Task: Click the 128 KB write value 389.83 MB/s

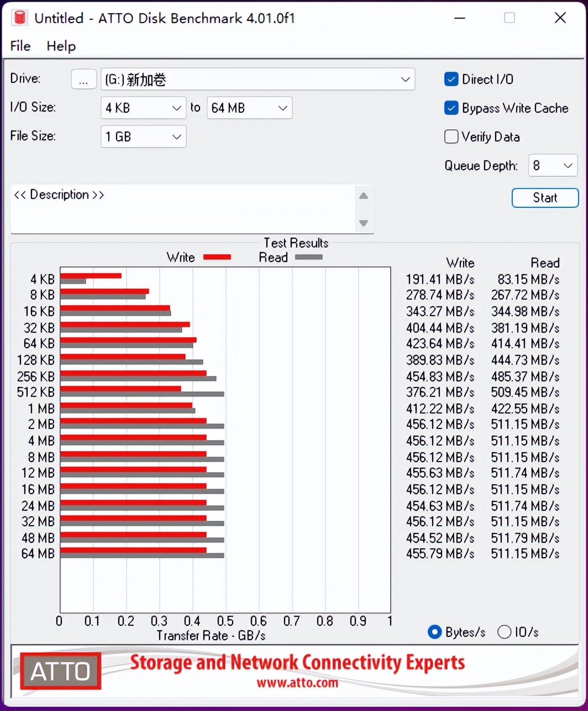Action: pos(440,360)
